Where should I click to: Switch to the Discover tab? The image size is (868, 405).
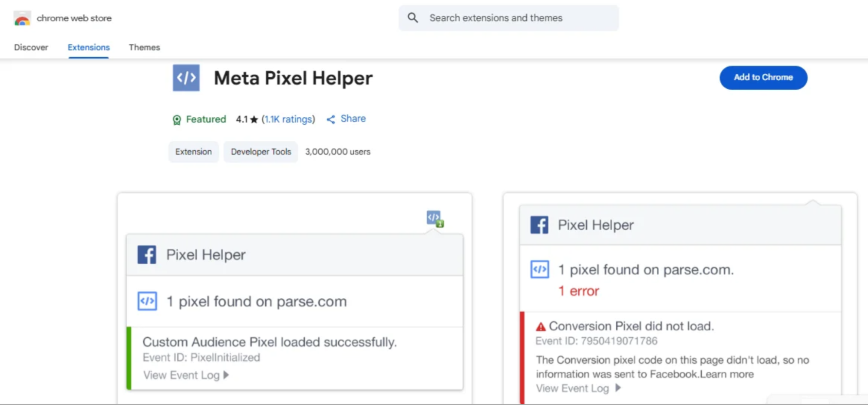tap(31, 47)
